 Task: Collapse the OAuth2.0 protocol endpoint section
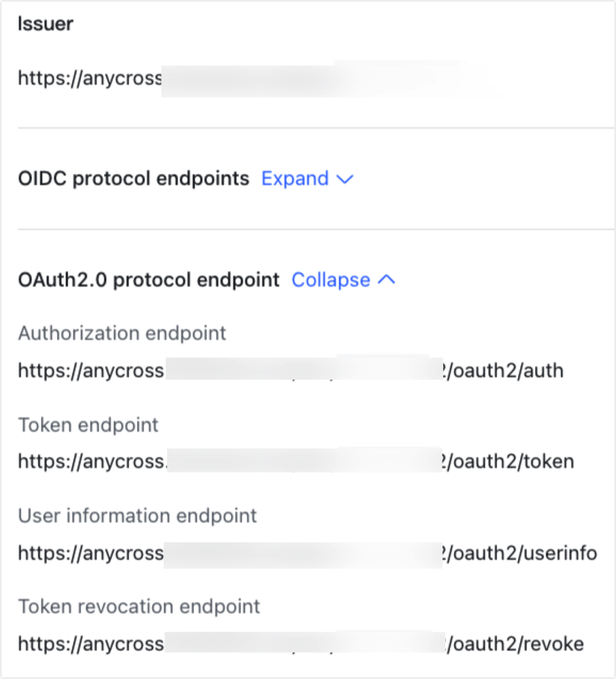(x=331, y=280)
